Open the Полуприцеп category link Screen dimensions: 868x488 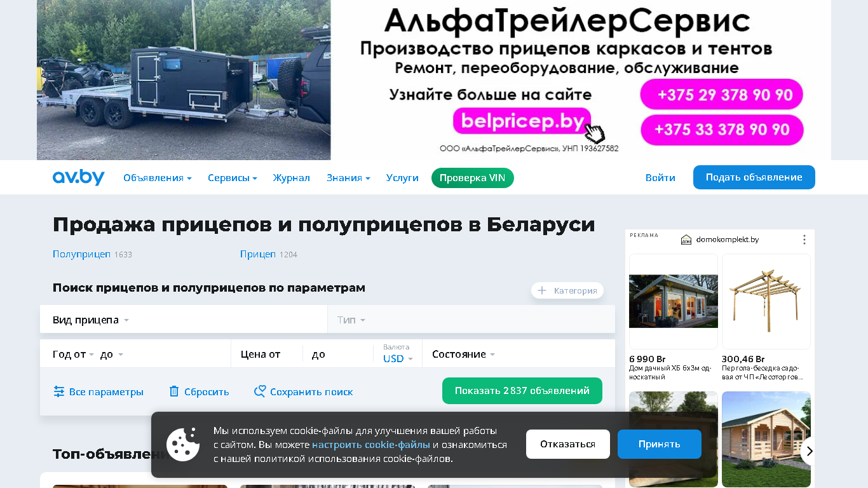(x=82, y=254)
